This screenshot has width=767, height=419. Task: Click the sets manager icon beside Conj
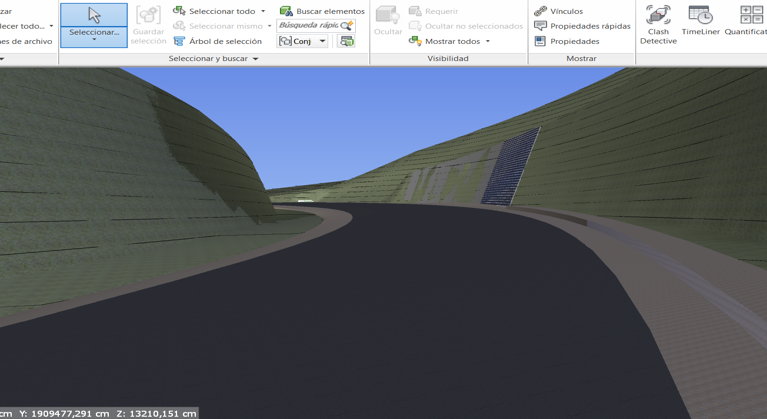346,41
